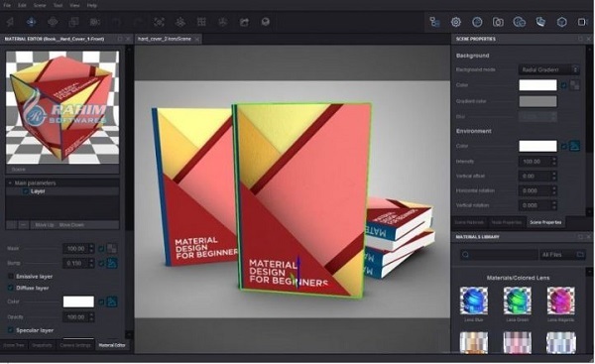Toggle the checkbox beside Bump value

point(101,263)
